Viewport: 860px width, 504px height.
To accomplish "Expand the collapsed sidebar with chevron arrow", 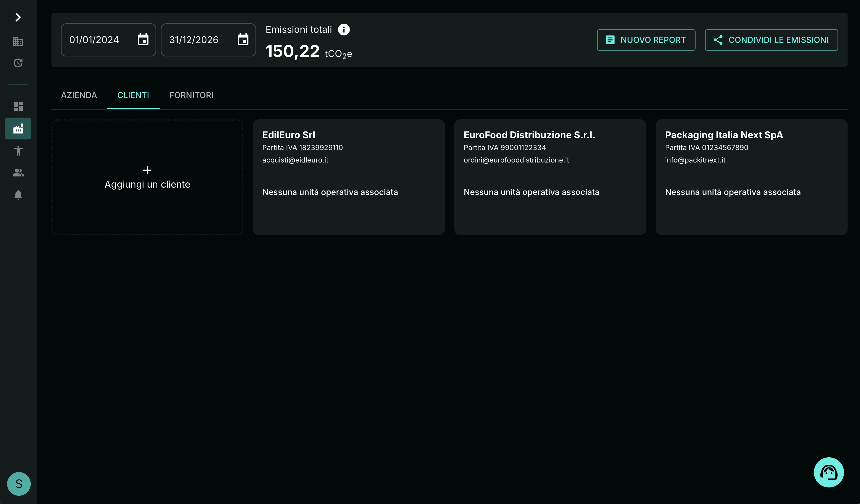I will [x=18, y=17].
